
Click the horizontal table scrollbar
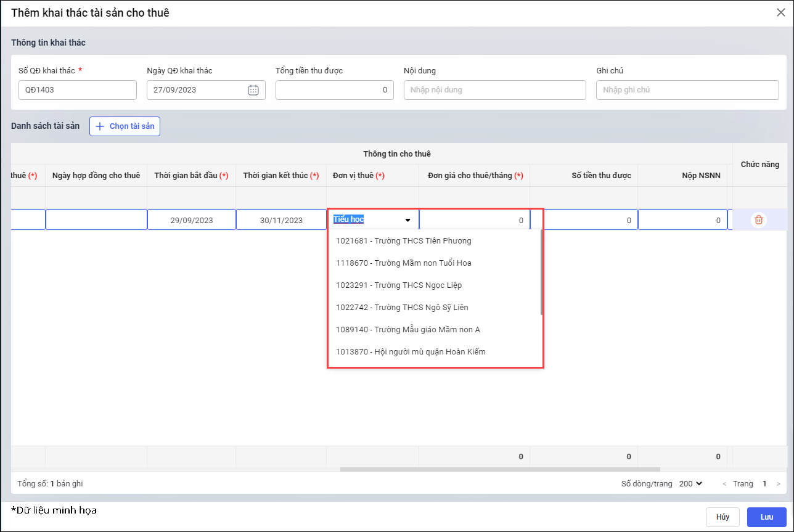click(x=499, y=470)
